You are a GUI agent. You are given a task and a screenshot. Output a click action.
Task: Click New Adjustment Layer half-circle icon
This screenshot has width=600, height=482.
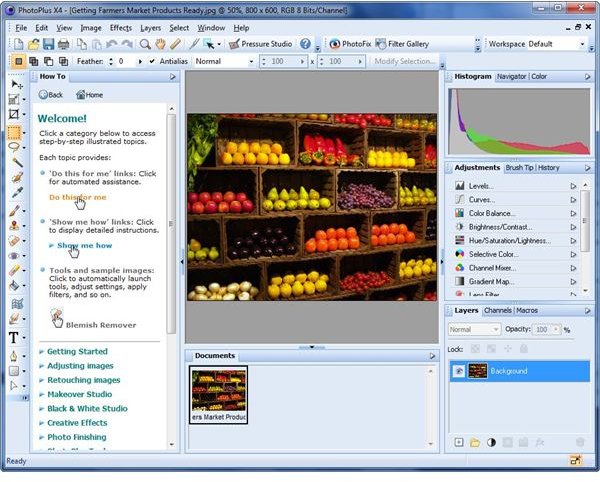point(491,442)
